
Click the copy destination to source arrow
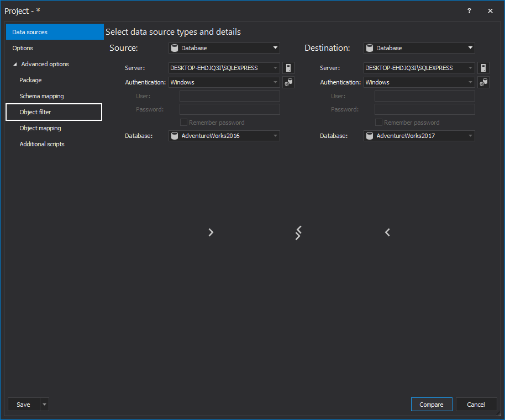pos(387,232)
